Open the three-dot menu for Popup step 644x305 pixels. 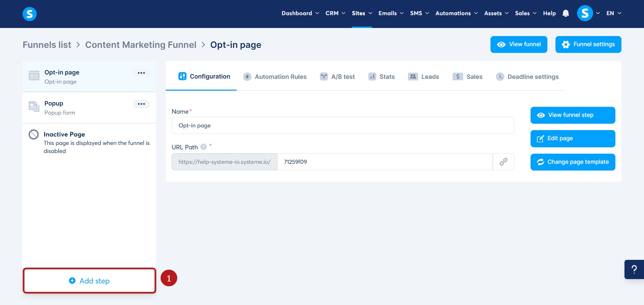point(141,104)
